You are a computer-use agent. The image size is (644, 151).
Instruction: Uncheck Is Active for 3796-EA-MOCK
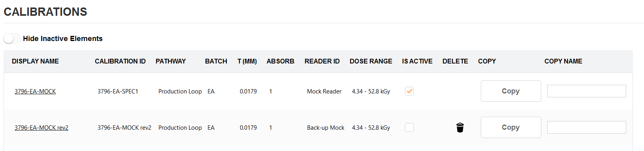[x=409, y=91]
